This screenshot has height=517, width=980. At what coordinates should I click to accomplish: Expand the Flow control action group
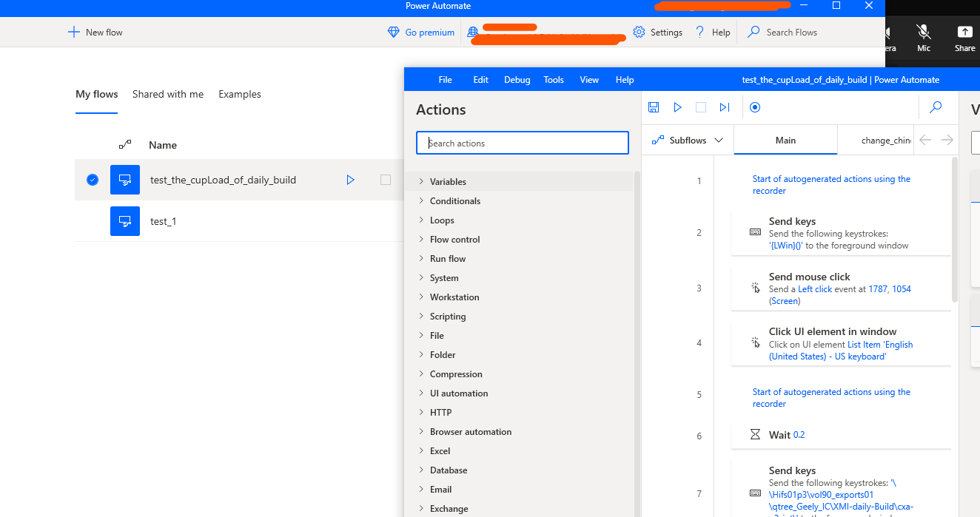422,240
